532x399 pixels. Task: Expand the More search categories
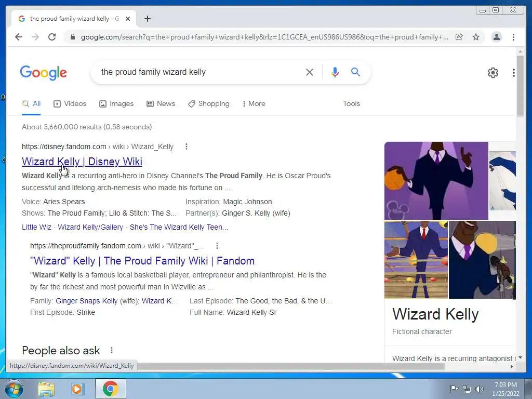pyautogui.click(x=254, y=104)
